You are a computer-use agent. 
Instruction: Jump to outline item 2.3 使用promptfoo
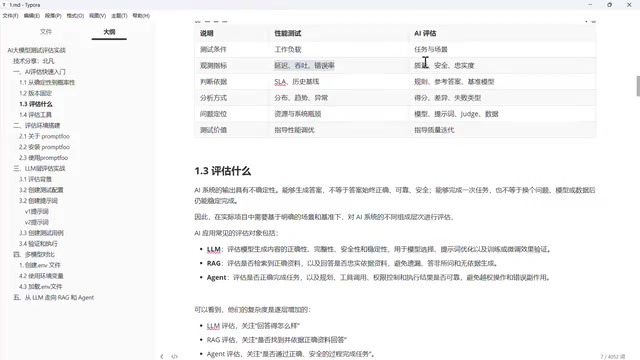tap(43, 158)
